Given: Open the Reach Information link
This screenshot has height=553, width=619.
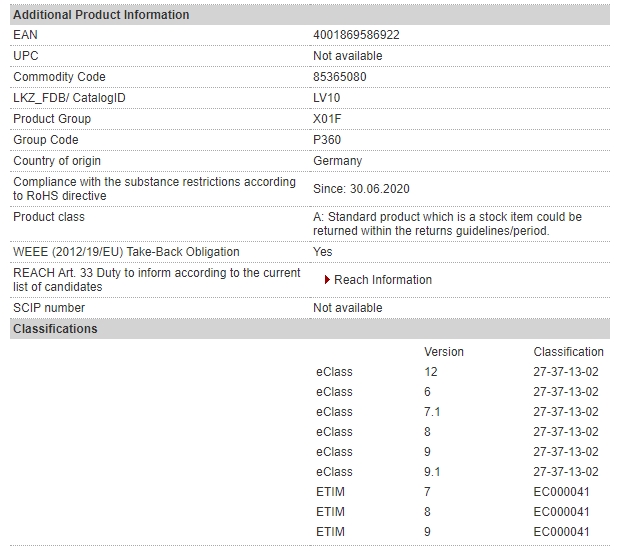Looking at the screenshot, I should (x=383, y=280).
